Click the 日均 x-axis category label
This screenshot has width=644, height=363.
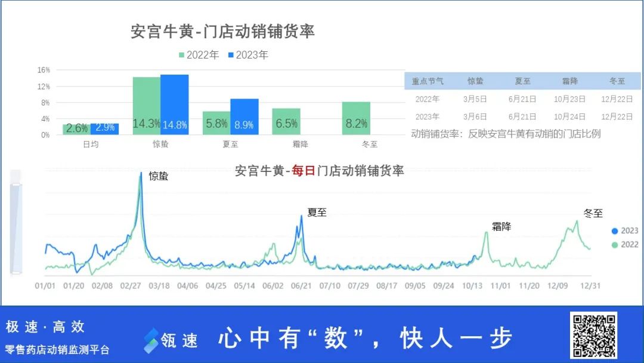(91, 144)
